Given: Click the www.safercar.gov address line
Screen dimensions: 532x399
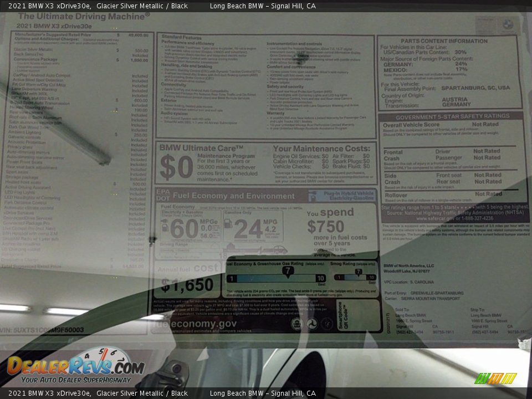Looking at the screenshot, I should (455, 218).
